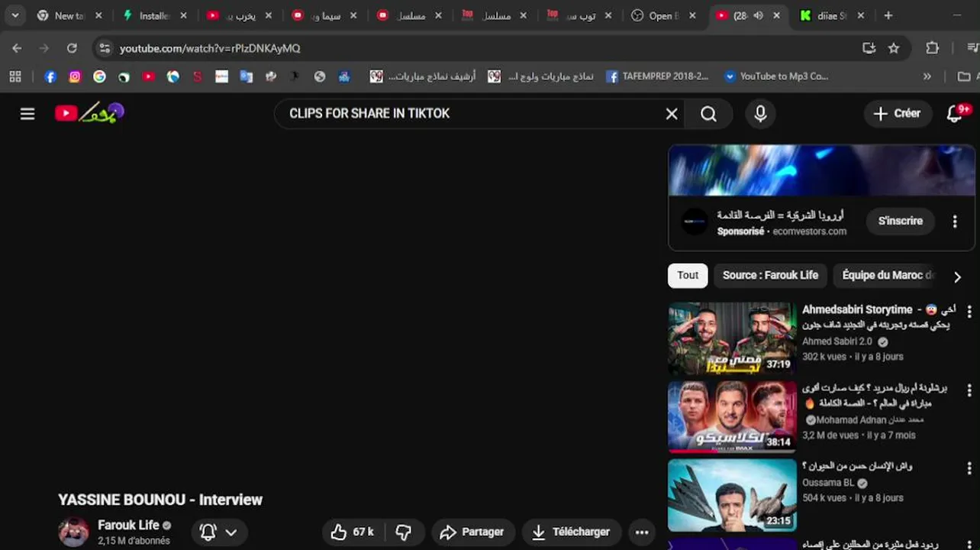
Task: Open the YouTube bookmark icon
Action: pyautogui.click(x=148, y=76)
